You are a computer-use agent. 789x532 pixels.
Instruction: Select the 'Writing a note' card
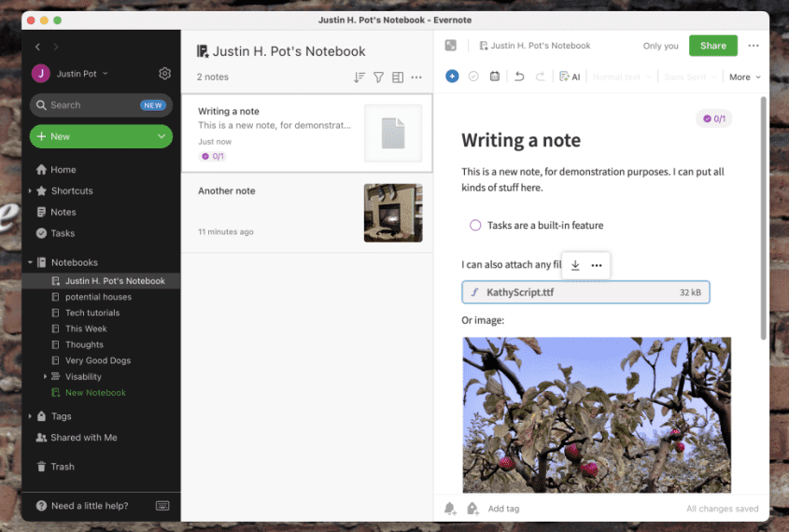tap(307, 133)
